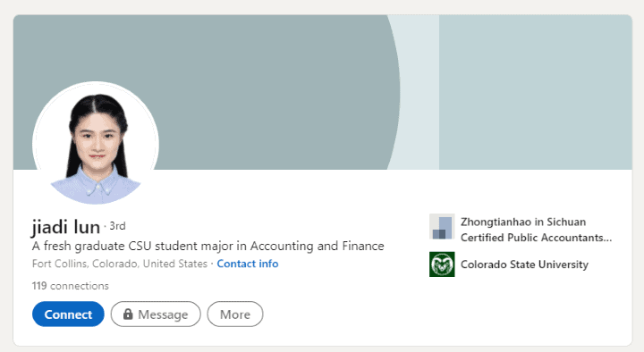Open the Colorado State University text link
The width and height of the screenshot is (644, 352).
click(524, 264)
